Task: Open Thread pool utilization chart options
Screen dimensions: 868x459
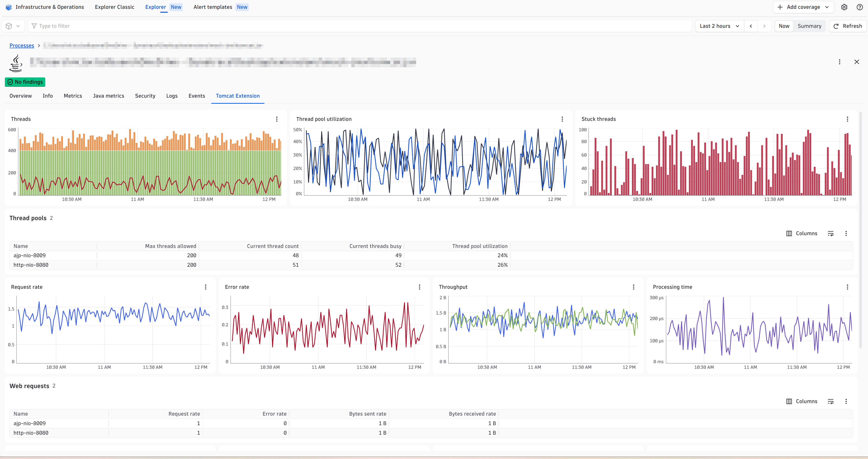Action: (x=562, y=119)
